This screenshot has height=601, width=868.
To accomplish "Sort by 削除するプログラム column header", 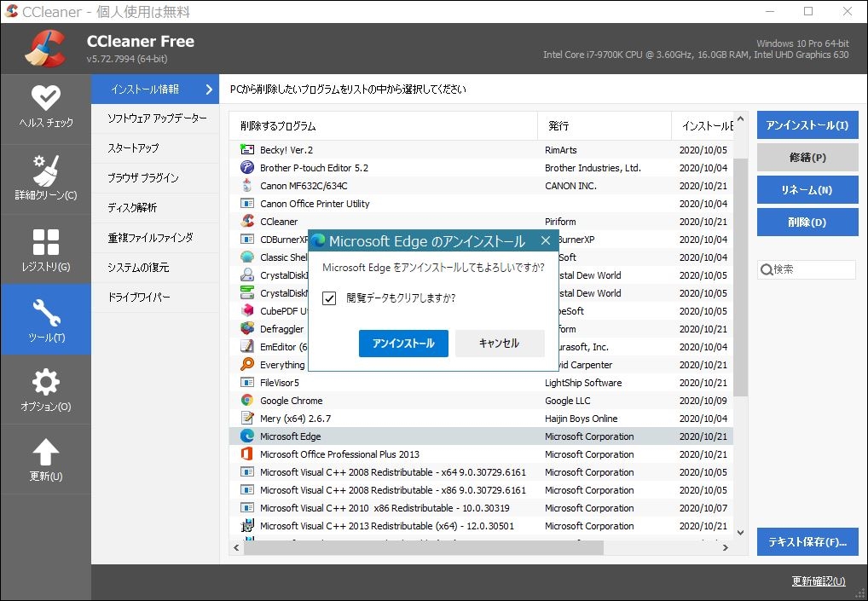I will coord(383,126).
